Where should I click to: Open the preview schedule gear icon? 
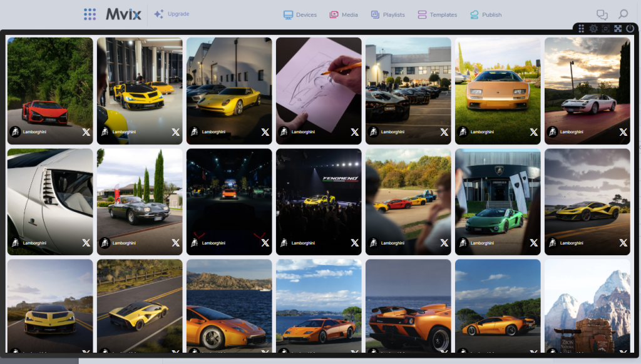[x=593, y=29]
